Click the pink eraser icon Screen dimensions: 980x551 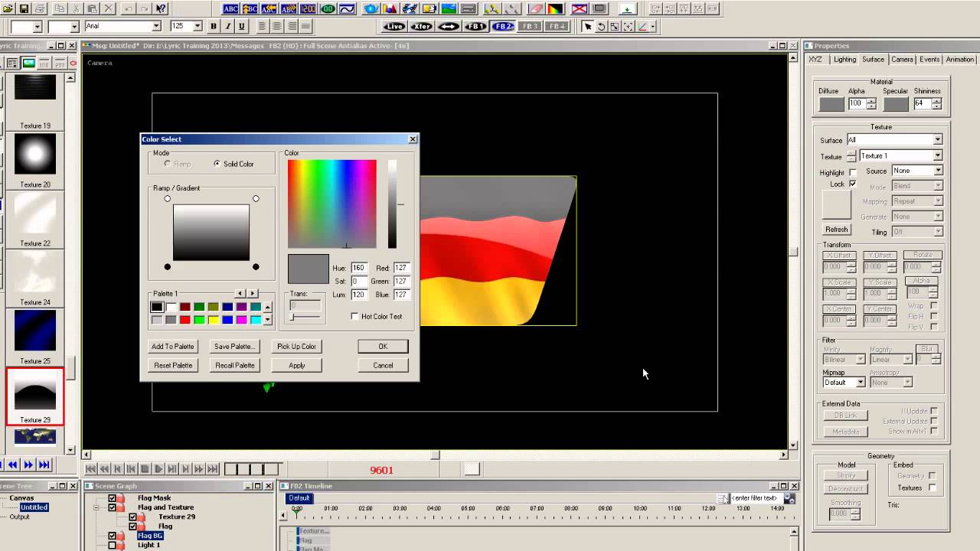click(x=536, y=8)
